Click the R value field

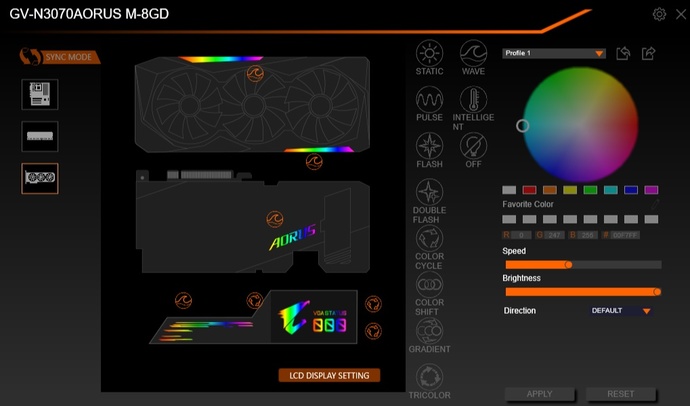521,235
